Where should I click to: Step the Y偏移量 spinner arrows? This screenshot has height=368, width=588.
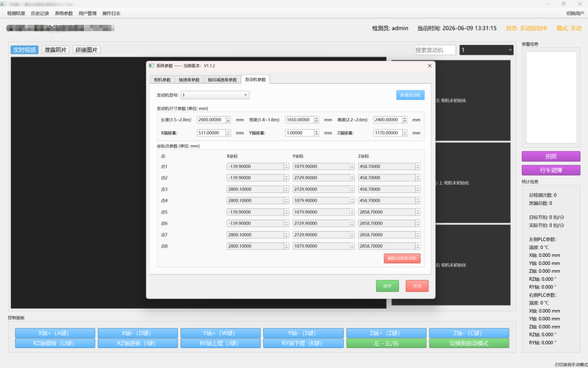(x=317, y=133)
